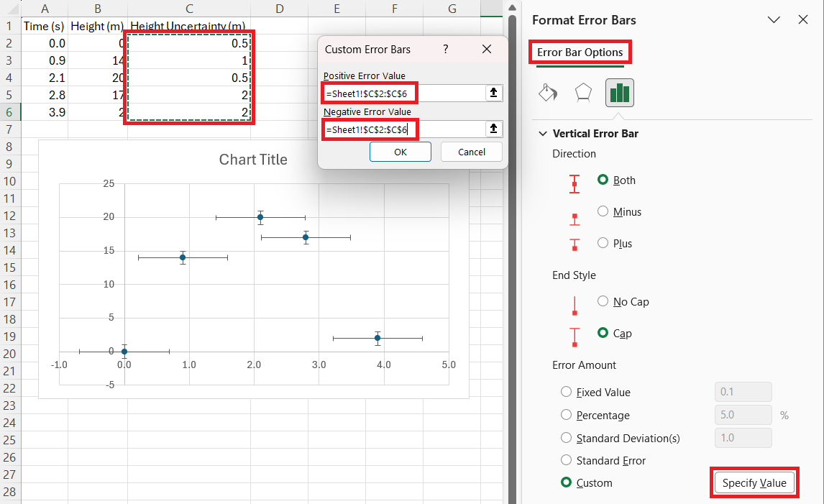824x504 pixels.
Task: Select the Plus direction radio button
Action: coord(603,243)
